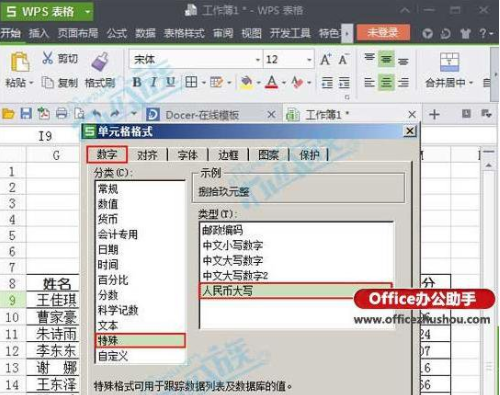This screenshot has width=500, height=395.
Task: Select the row 12 header
Action: pos(13,351)
